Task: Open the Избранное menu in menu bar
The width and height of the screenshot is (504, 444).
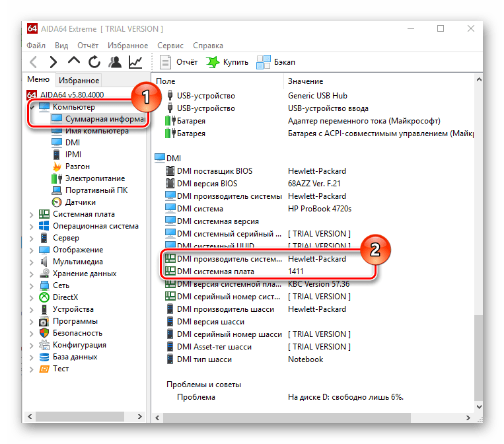Action: tap(128, 46)
